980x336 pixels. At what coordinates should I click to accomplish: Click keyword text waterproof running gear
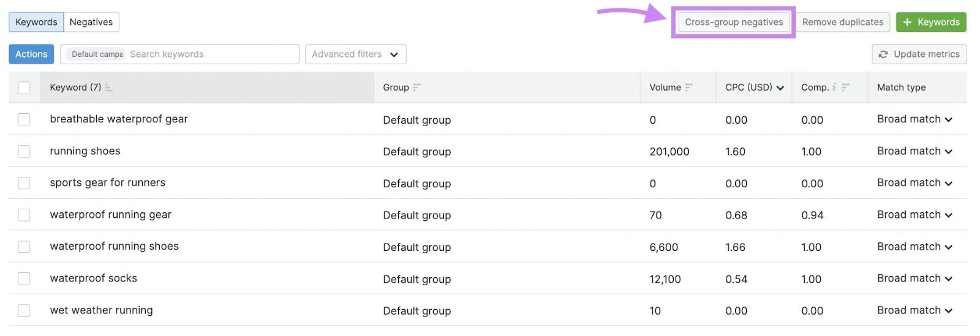pyautogui.click(x=111, y=215)
